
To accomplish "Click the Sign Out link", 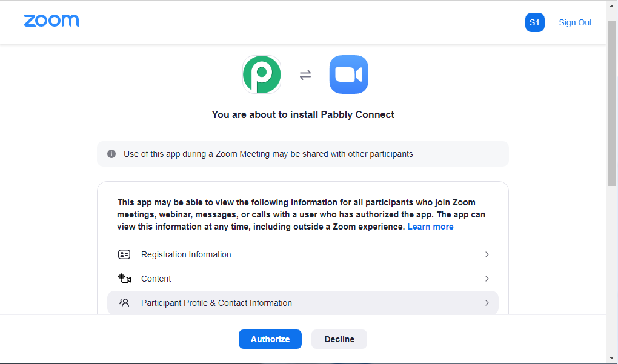I will pyautogui.click(x=575, y=22).
